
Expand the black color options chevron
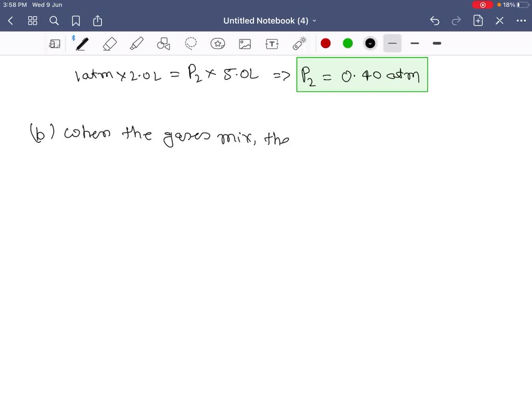pyautogui.click(x=369, y=43)
